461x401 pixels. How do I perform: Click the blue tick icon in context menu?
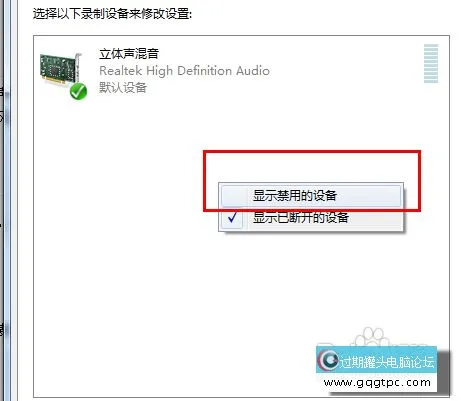232,217
